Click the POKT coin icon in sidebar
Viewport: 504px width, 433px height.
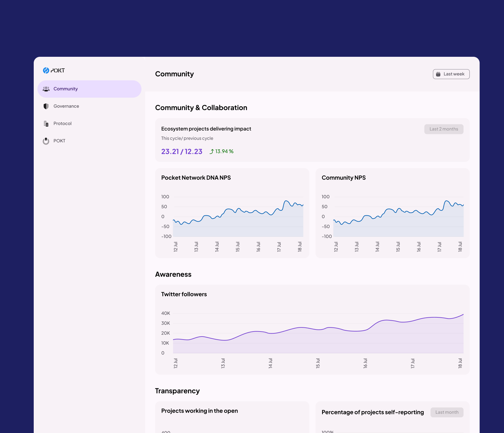[x=46, y=141]
